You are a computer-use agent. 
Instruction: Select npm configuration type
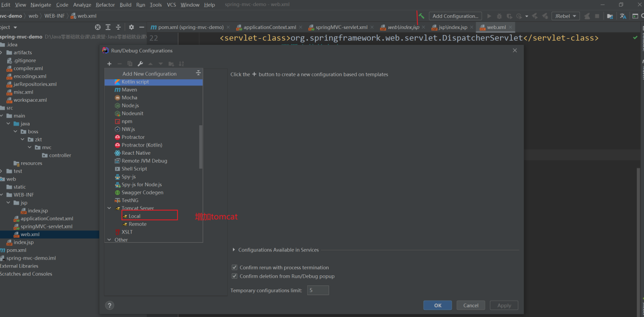pyautogui.click(x=154, y=121)
